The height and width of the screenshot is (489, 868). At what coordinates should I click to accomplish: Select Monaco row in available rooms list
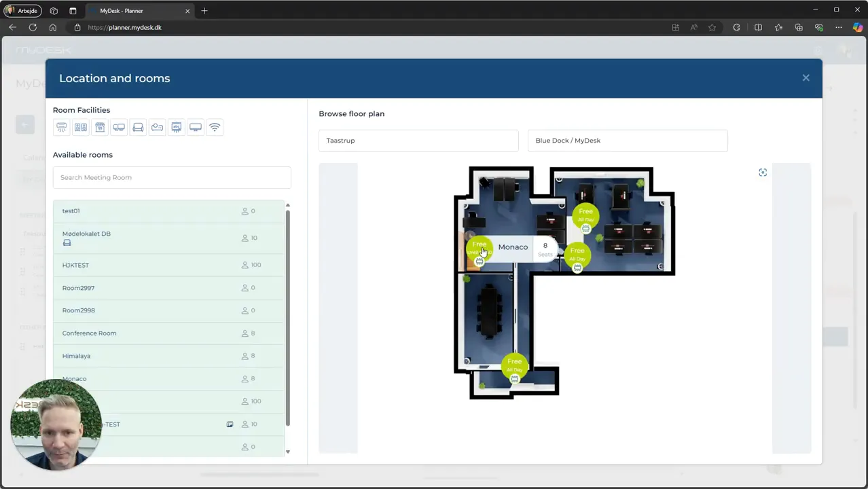(x=169, y=379)
